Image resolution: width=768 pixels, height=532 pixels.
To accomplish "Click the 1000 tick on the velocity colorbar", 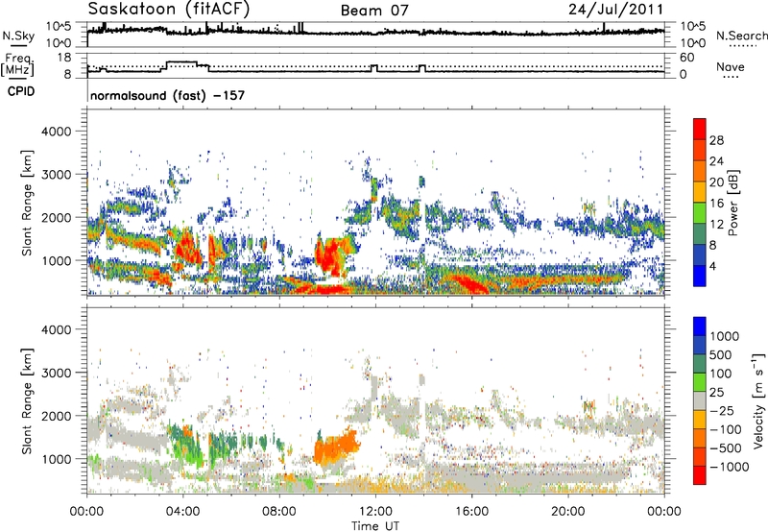I will (724, 336).
